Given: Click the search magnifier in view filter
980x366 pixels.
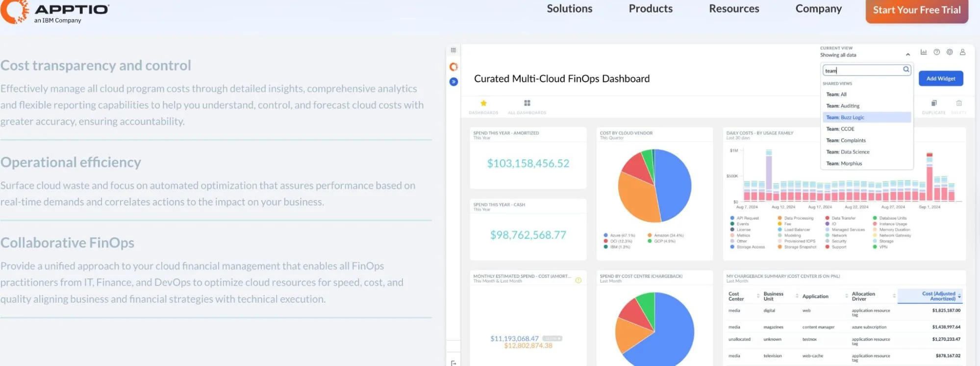Looking at the screenshot, I should click(x=906, y=70).
